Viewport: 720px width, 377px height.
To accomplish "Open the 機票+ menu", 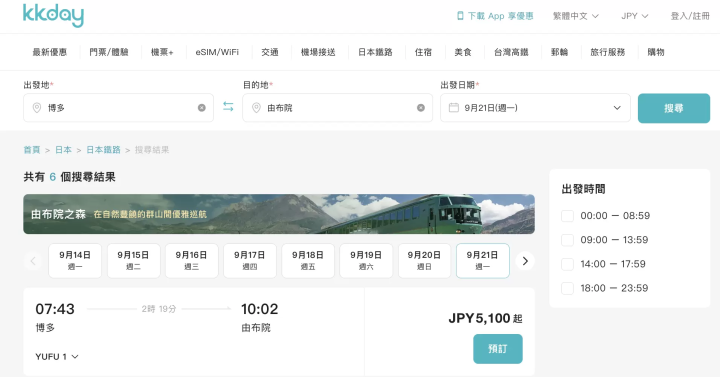I will pos(162,52).
